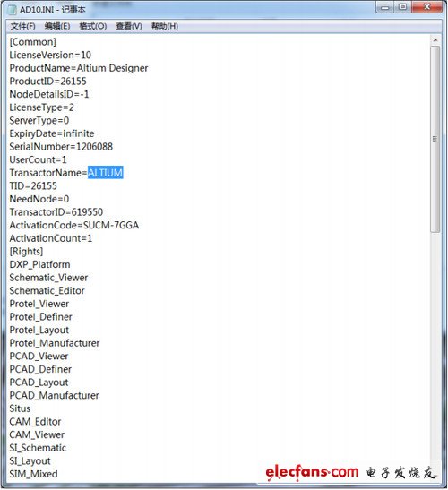Image resolution: width=448 pixels, height=490 pixels.
Task: Click the UserCount=1 line
Action: tap(39, 160)
